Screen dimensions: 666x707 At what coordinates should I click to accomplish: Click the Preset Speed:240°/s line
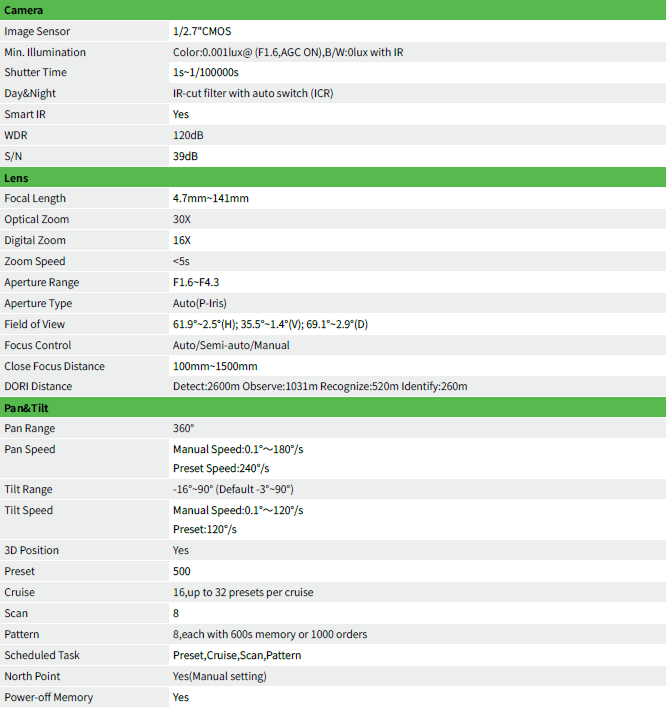click(221, 468)
